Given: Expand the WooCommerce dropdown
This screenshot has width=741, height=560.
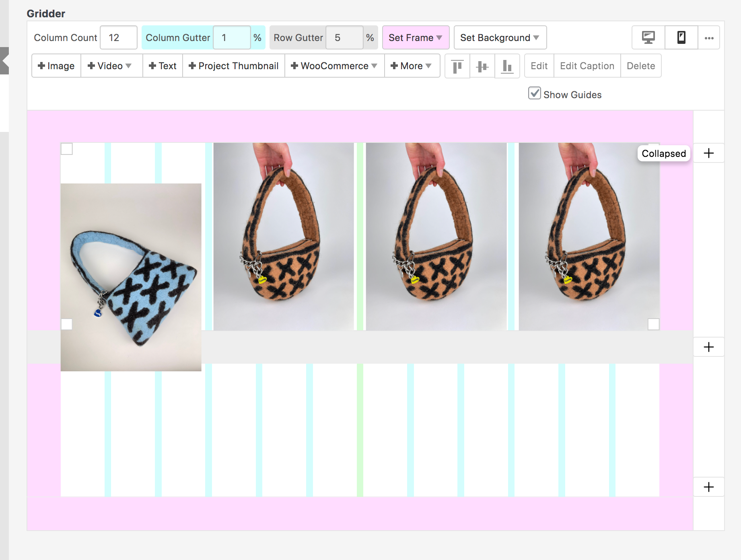Looking at the screenshot, I should coord(334,66).
